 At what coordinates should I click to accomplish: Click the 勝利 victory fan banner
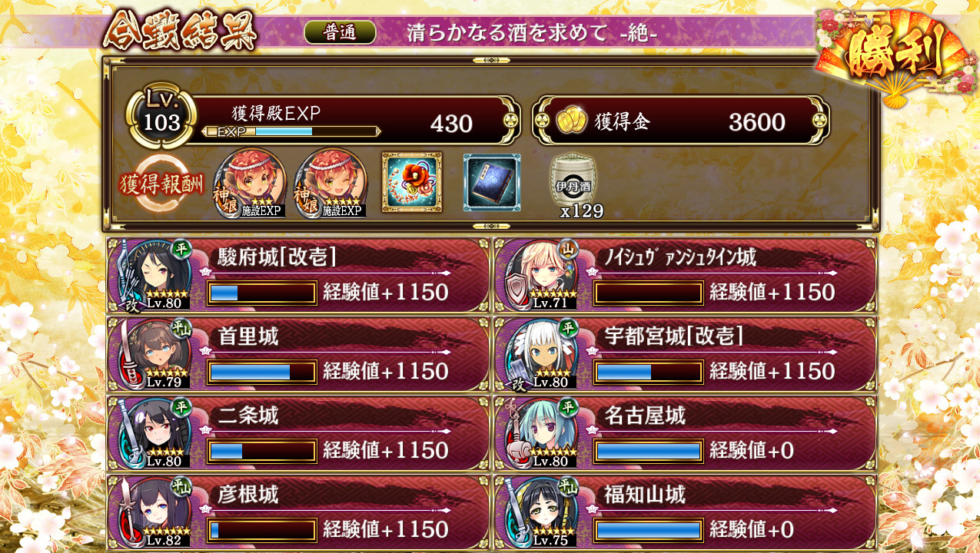pos(894,56)
